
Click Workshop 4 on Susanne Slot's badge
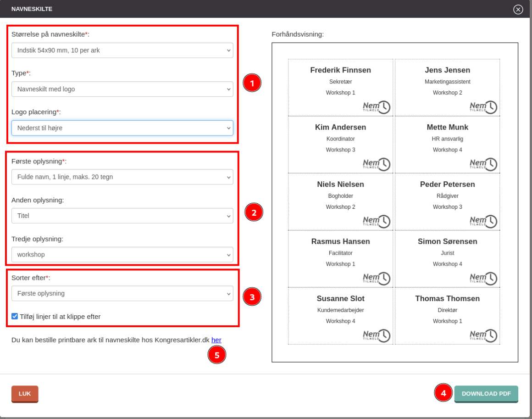[341, 321]
